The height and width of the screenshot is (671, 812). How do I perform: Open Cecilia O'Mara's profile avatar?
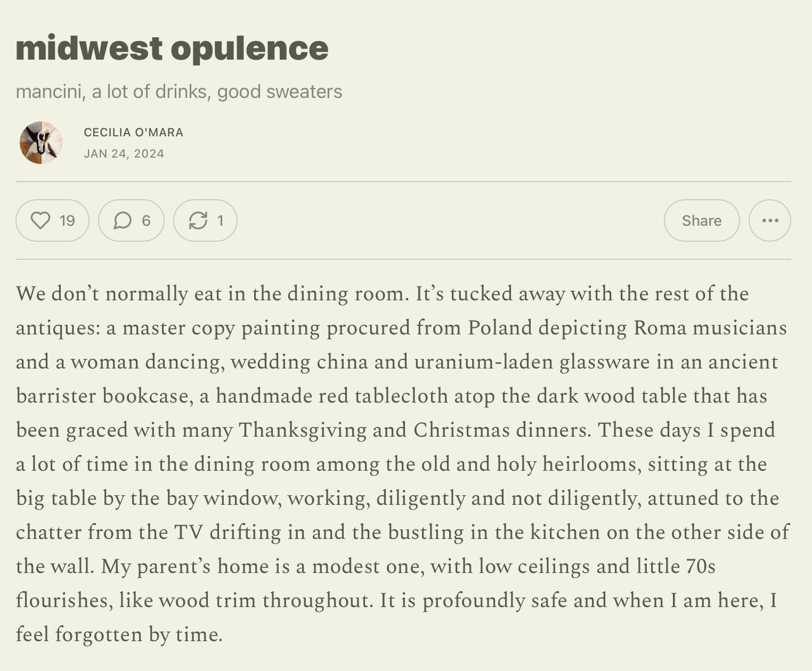pos(41,143)
